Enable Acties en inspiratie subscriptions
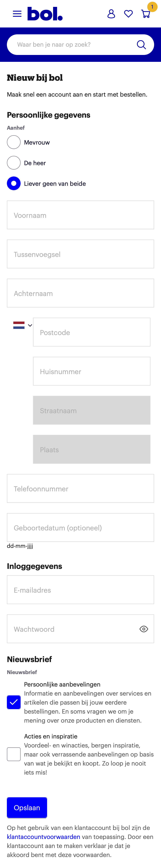This screenshot has width=161, height=868. pos(13,754)
